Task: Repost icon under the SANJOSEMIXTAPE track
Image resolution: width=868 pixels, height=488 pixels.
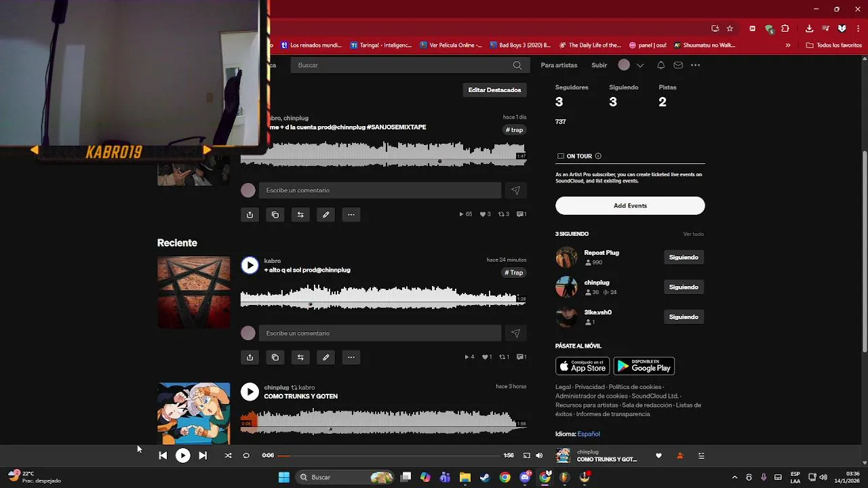Action: tap(300, 214)
